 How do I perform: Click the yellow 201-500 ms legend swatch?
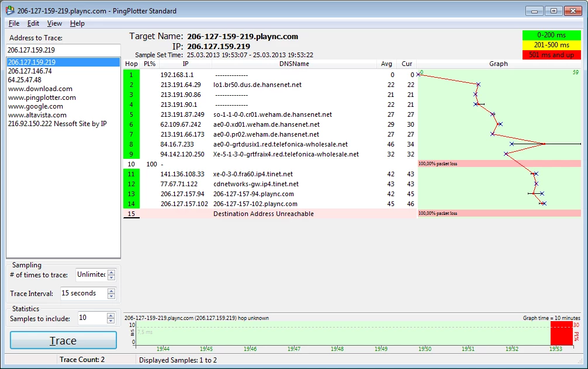[551, 44]
